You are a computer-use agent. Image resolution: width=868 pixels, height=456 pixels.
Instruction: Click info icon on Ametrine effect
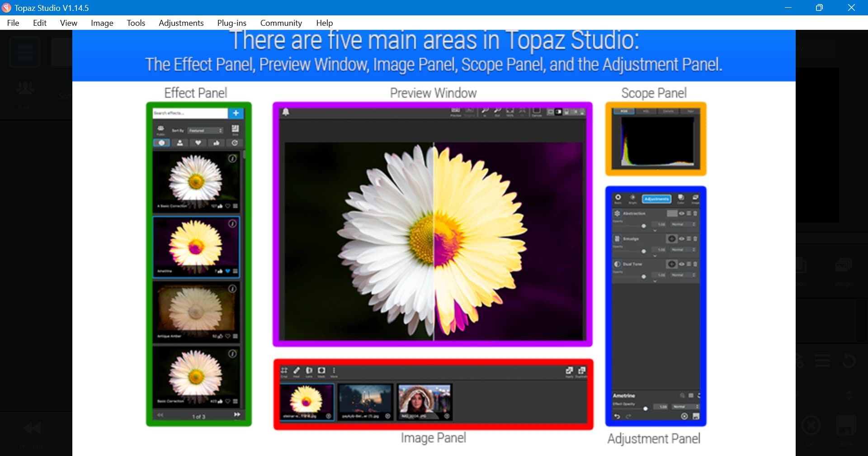pos(232,224)
